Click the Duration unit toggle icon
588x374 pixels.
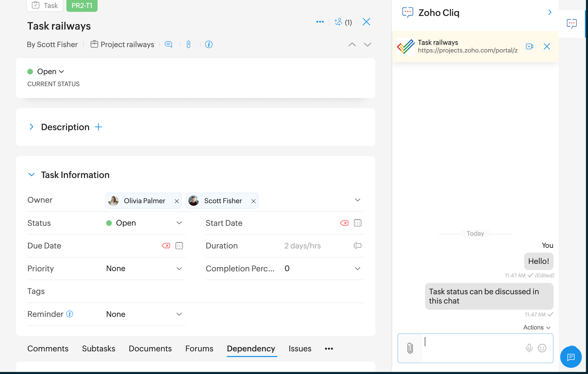click(x=358, y=246)
